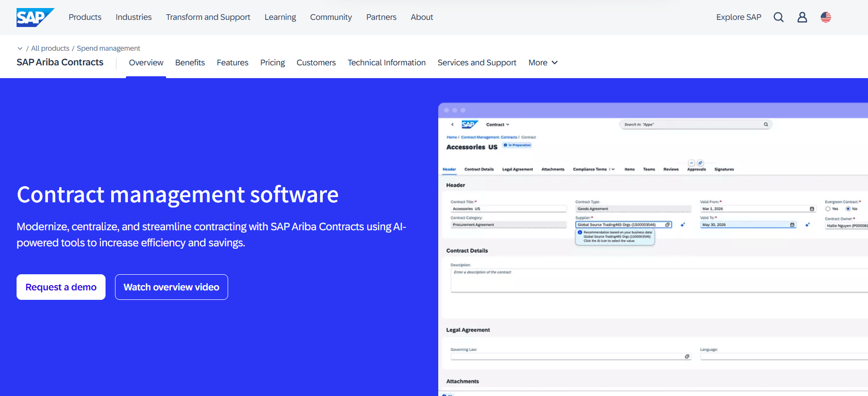Open the About menu
The width and height of the screenshot is (868, 396).
[422, 18]
